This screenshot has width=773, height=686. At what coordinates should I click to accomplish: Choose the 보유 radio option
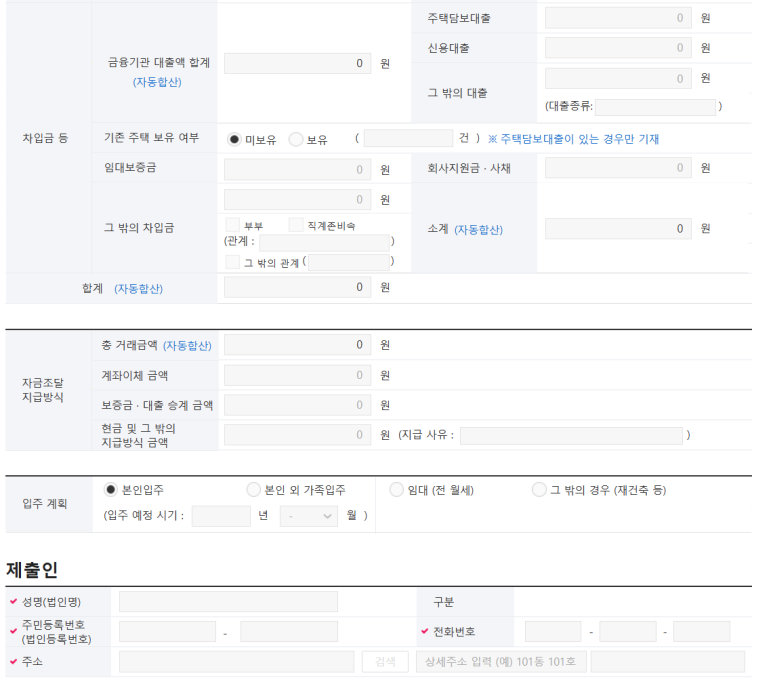[x=295, y=139]
